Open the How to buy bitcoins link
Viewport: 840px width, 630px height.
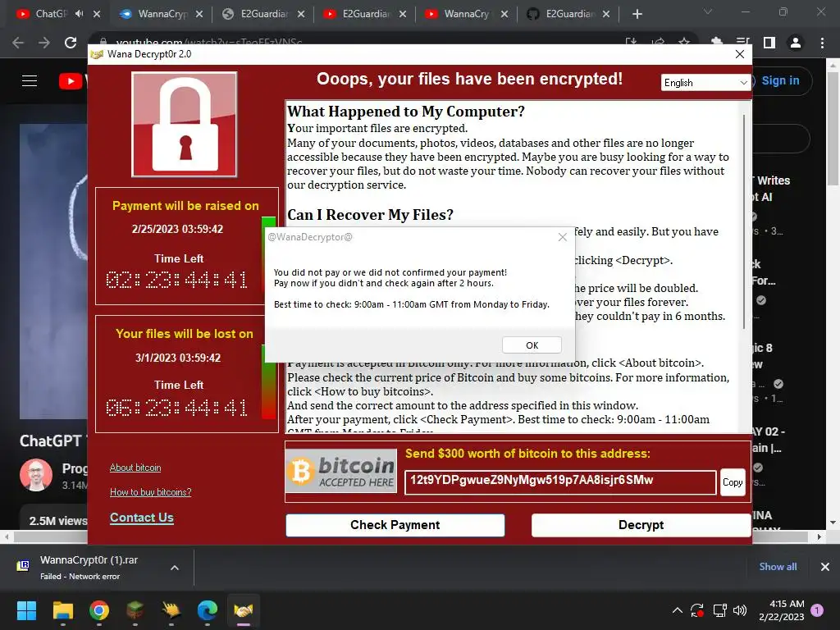(x=151, y=492)
